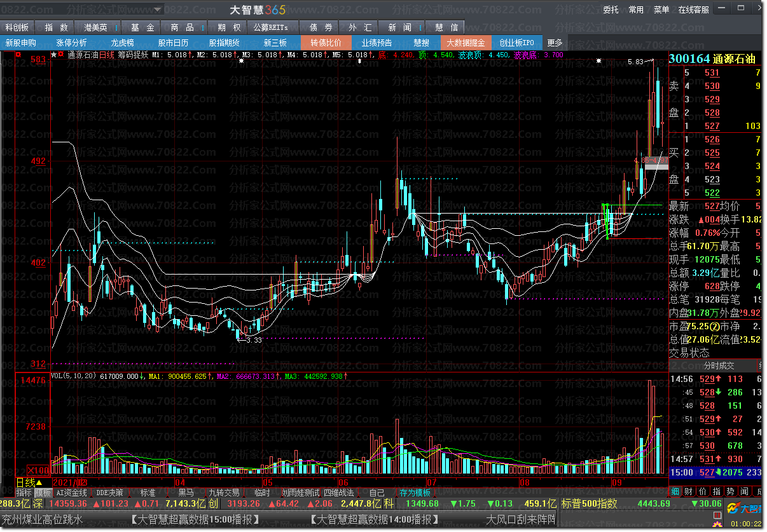Viewport: 767px width, 532px height.
Task: Click the 5.83 high price marker
Action: coord(635,62)
